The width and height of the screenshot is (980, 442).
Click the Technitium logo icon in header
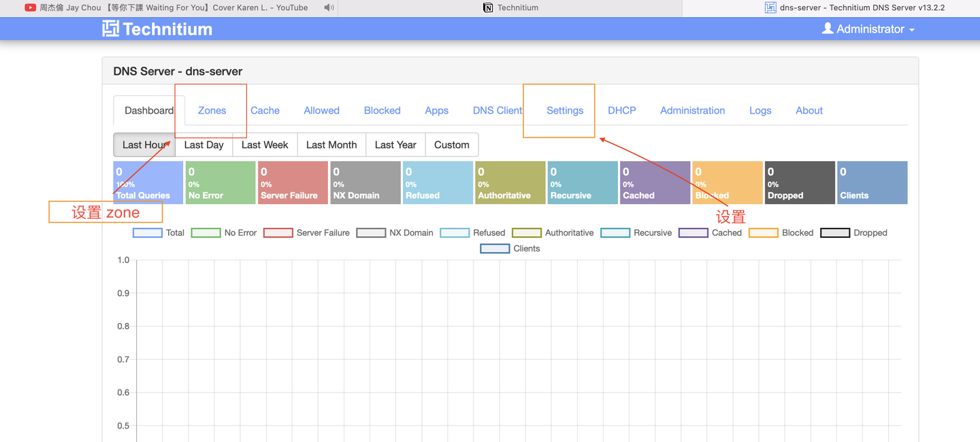tap(110, 29)
